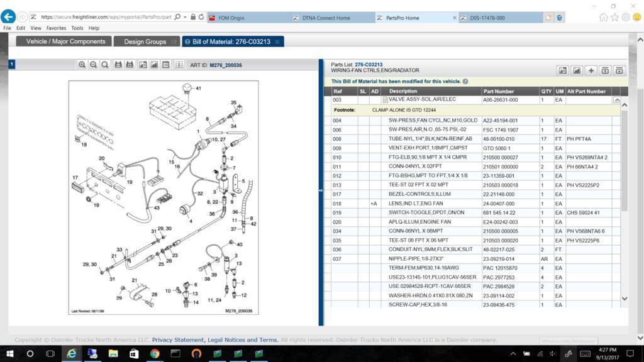Image resolution: width=644 pixels, height=362 pixels.
Task: Open ART ID M276_200036 link
Action: (x=226, y=65)
